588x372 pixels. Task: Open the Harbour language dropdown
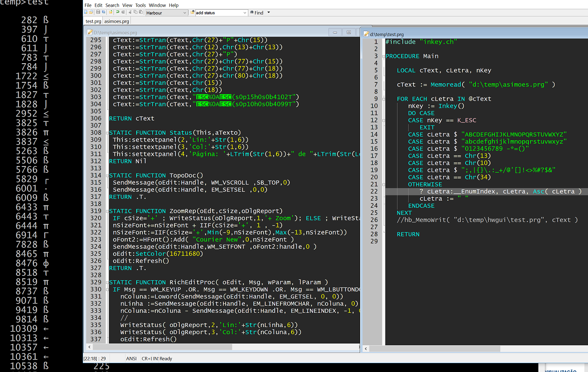pos(185,13)
